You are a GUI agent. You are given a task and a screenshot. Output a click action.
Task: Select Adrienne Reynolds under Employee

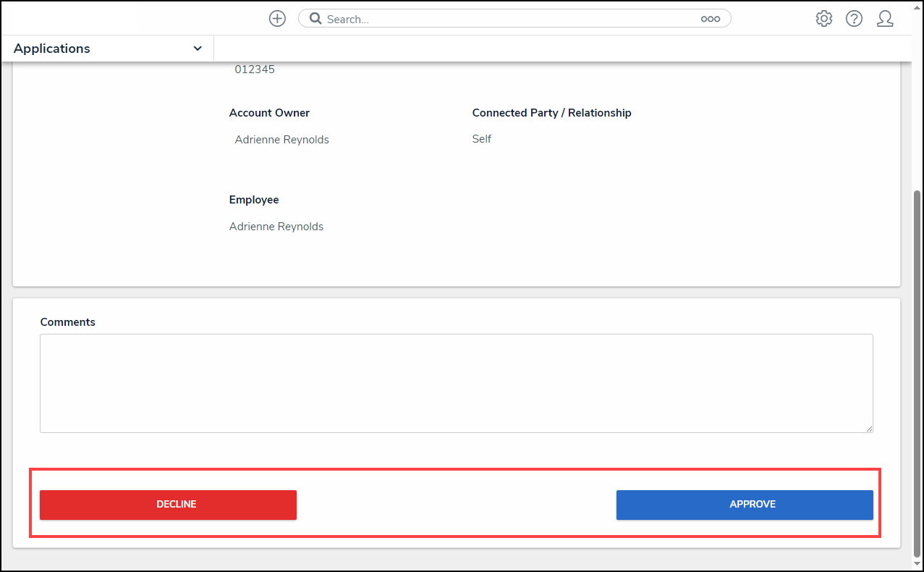pos(276,227)
